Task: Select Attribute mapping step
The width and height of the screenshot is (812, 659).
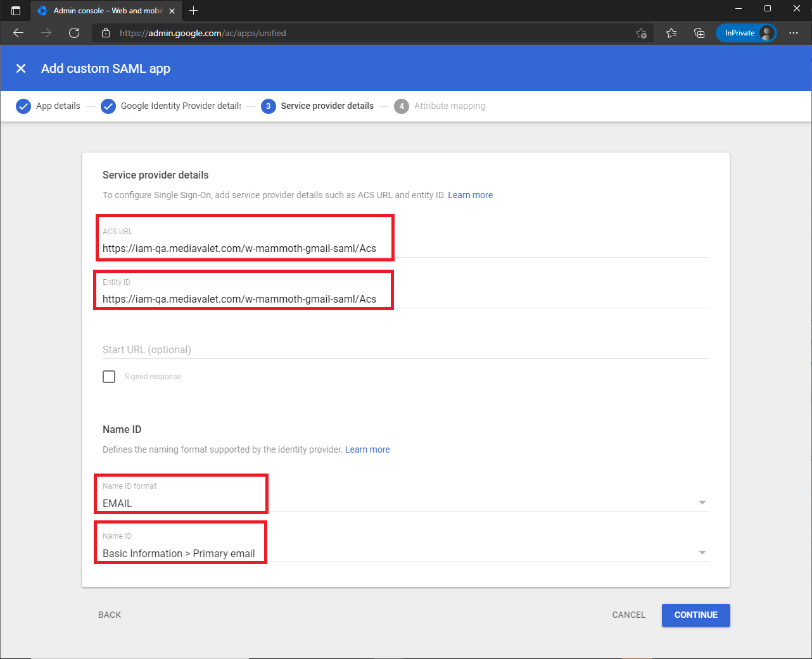Action: pyautogui.click(x=440, y=106)
